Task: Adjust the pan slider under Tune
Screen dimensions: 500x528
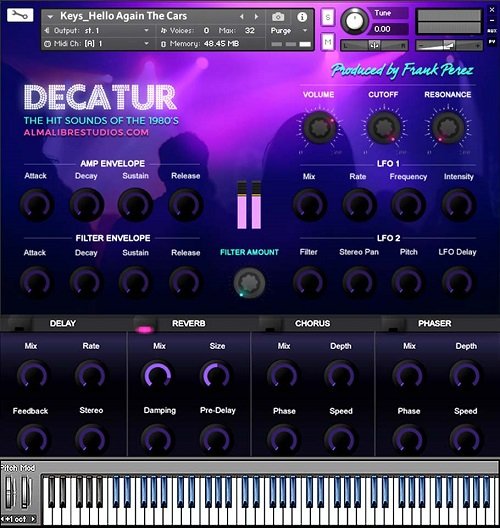Action: coord(374,45)
